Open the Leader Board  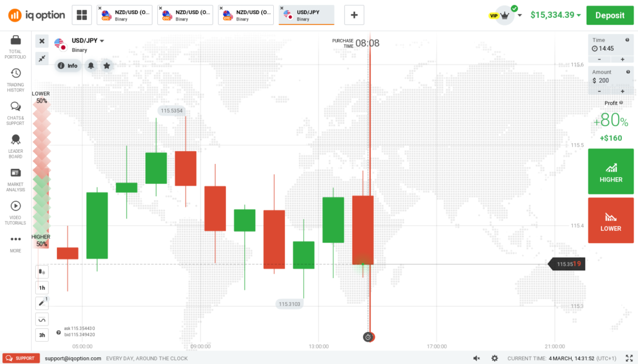point(15,141)
